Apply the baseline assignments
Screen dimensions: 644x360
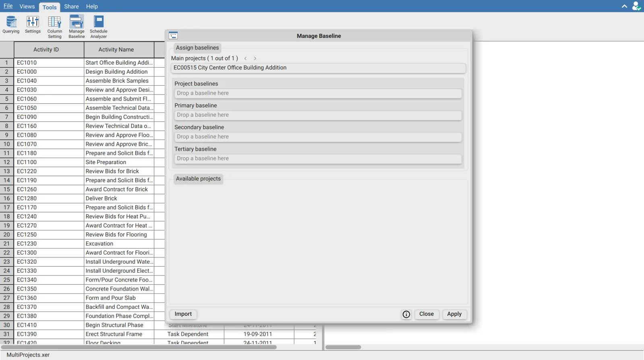click(454, 314)
